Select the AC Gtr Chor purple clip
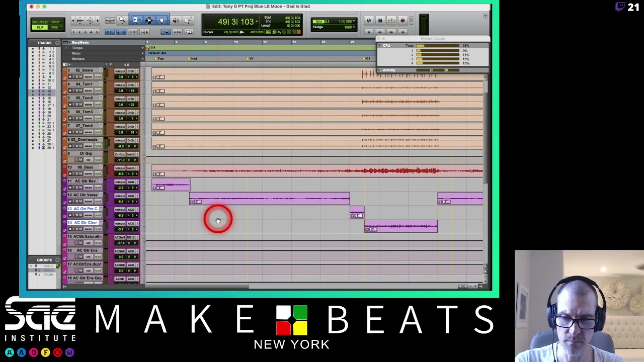This screenshot has width=644, height=362. tap(401, 226)
